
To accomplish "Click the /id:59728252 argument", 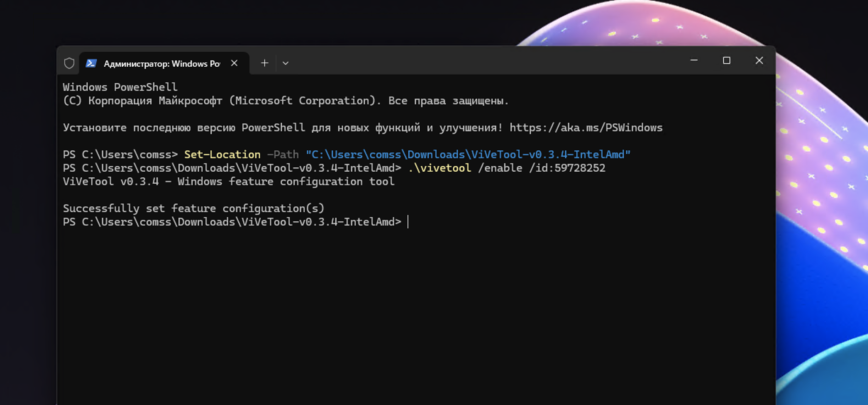I will click(x=567, y=168).
